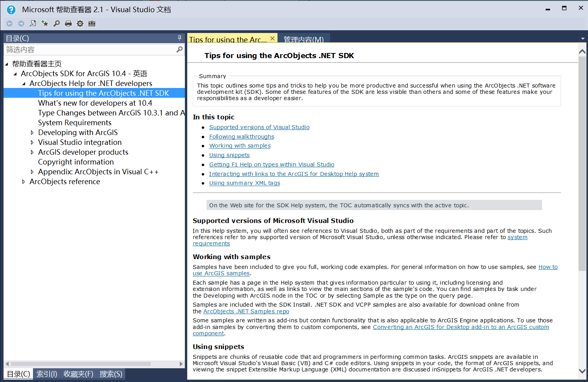Open the ArcObjects .NET Samples repo link

click(x=246, y=311)
